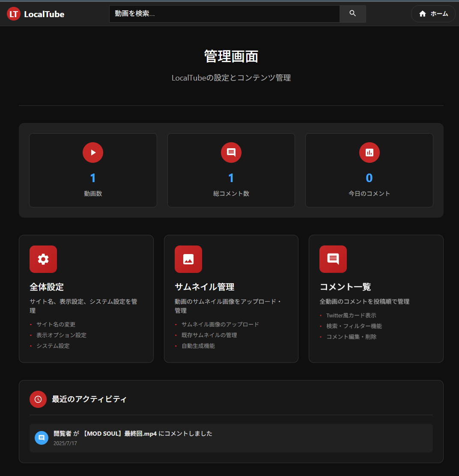Open the 全体設定 card title

coord(47,287)
